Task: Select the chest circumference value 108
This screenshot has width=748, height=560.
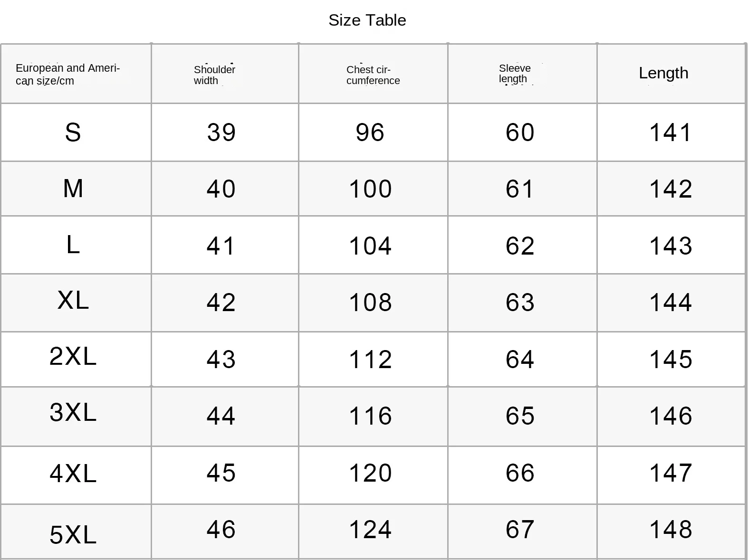Action: pos(370,303)
